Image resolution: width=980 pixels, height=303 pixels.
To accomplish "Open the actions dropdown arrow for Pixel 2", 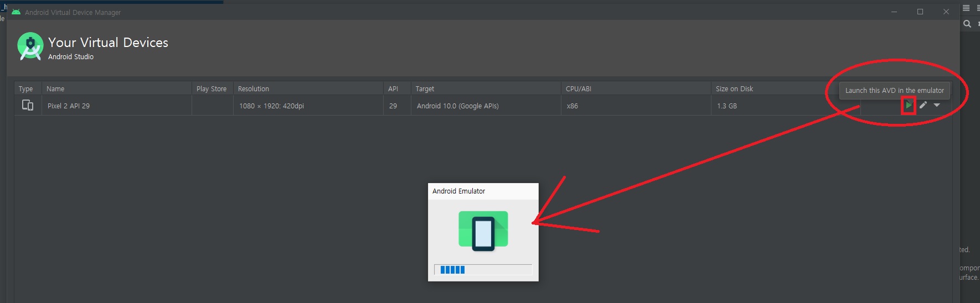I will 937,105.
